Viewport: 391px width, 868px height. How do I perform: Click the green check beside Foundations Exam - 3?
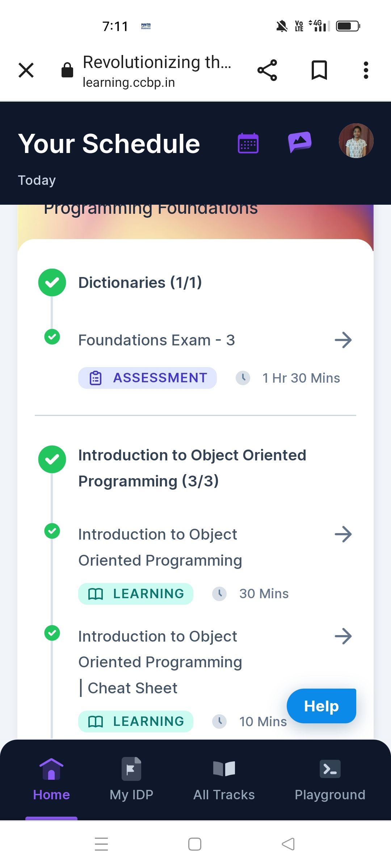click(x=52, y=337)
